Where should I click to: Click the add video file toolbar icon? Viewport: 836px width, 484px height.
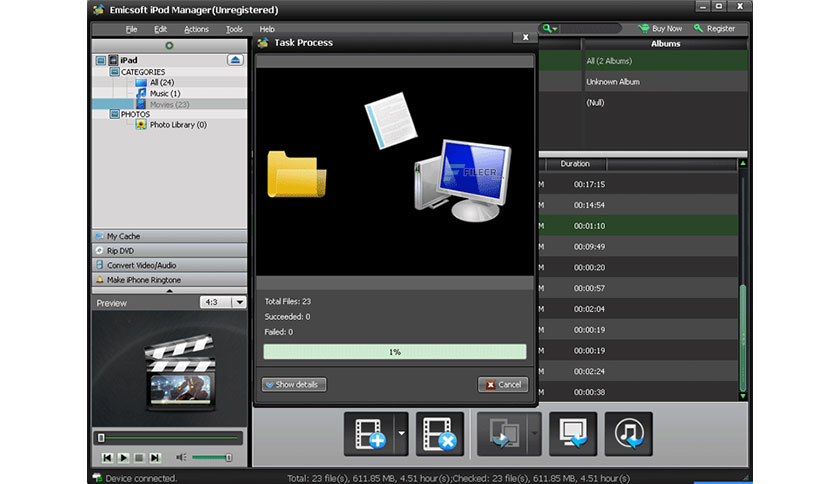pyautogui.click(x=369, y=434)
